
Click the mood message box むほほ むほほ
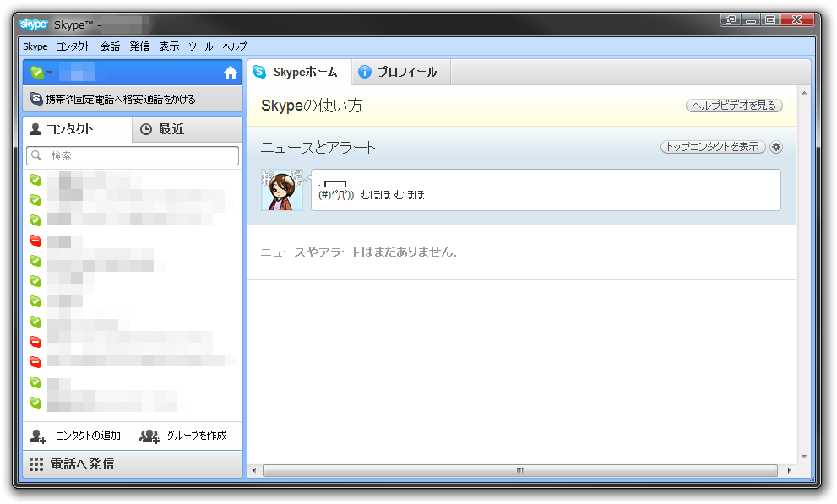(546, 190)
